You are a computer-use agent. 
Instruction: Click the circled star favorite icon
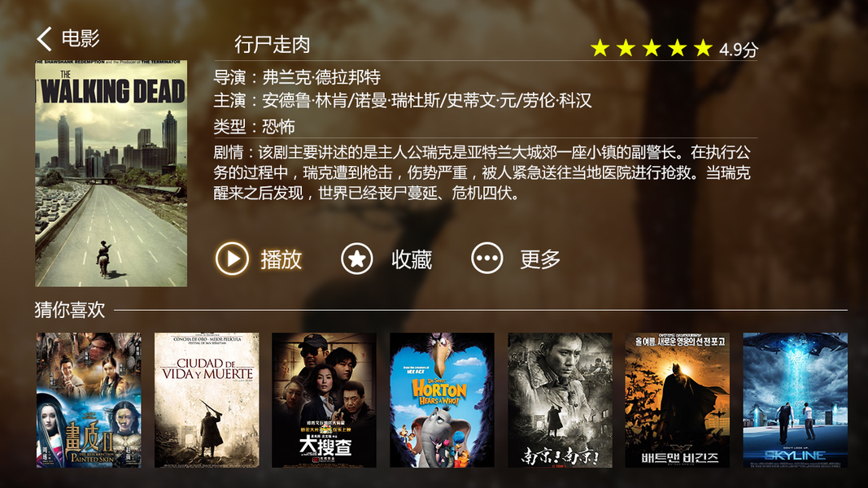click(x=357, y=259)
